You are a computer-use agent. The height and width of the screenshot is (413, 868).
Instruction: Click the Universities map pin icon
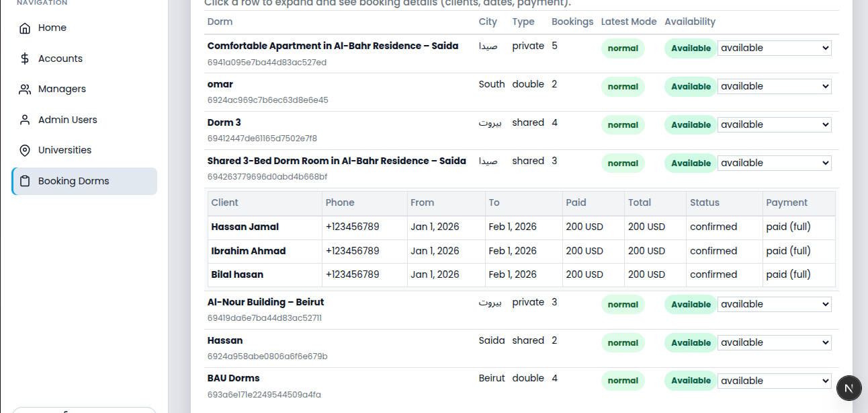(25, 150)
